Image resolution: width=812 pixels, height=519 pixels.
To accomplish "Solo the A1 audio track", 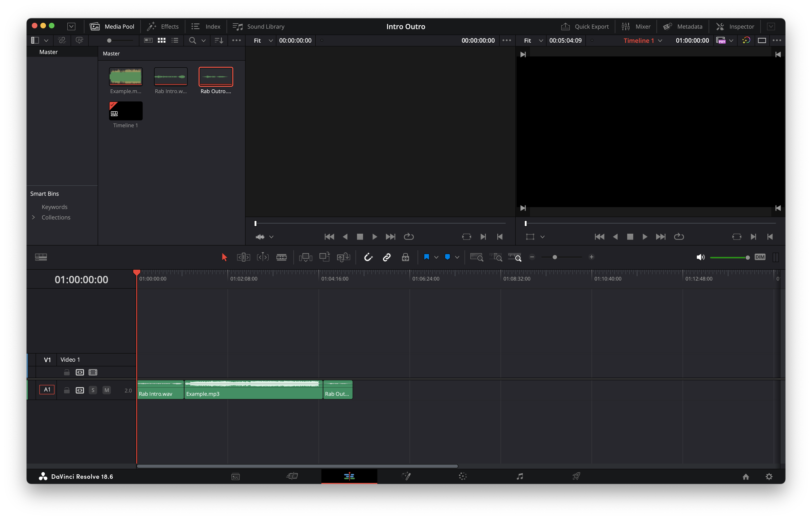I will point(93,390).
